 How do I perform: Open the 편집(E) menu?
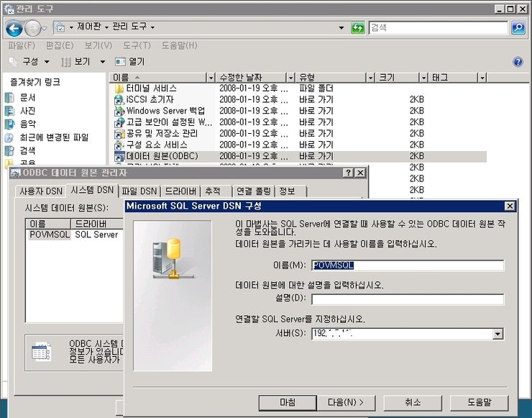60,45
